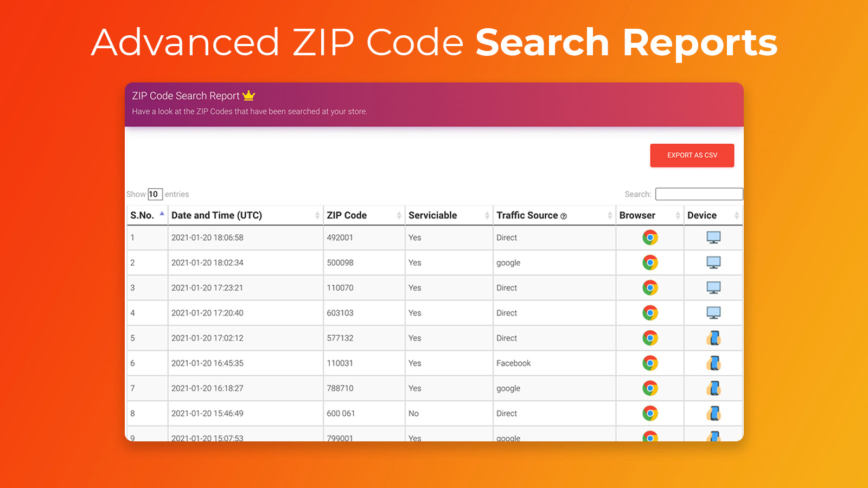The image size is (868, 488).
Task: Click Chrome browser icon in row 1
Action: pyautogui.click(x=650, y=237)
